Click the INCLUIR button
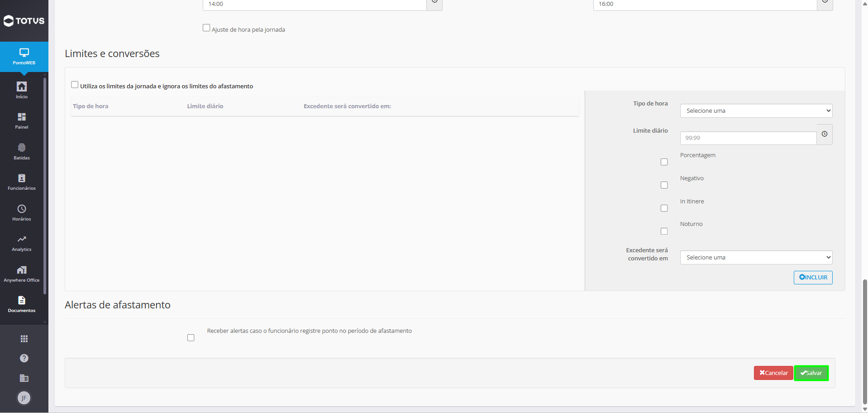The image size is (868, 413). point(813,278)
